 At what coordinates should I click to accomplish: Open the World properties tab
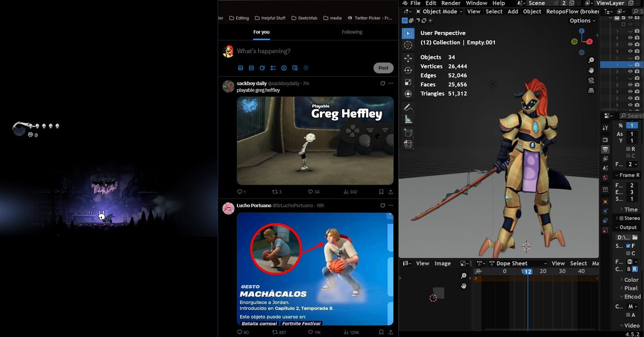(605, 178)
